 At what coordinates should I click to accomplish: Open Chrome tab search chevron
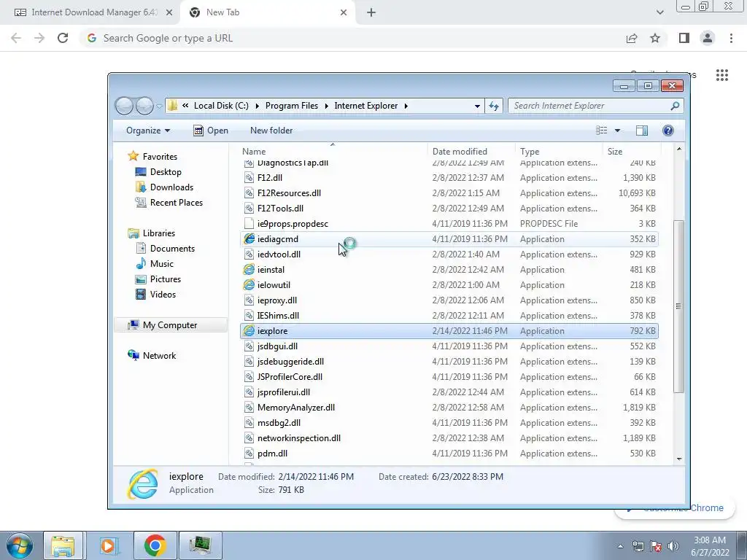point(659,12)
